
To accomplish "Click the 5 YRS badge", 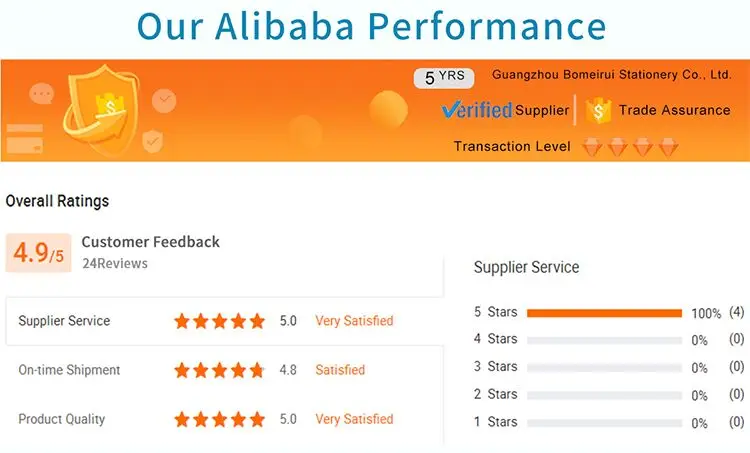I will pyautogui.click(x=443, y=77).
